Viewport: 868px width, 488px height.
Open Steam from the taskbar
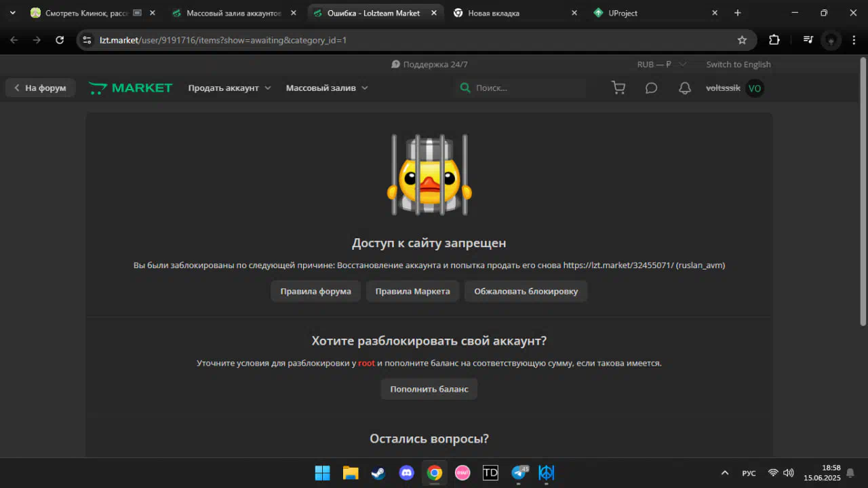coord(378,472)
